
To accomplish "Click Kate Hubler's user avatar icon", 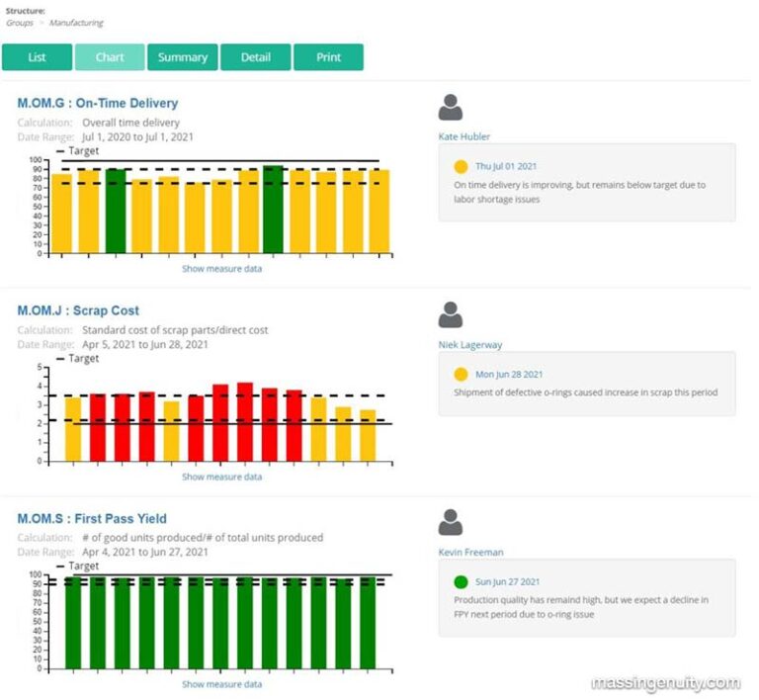I will [x=451, y=107].
